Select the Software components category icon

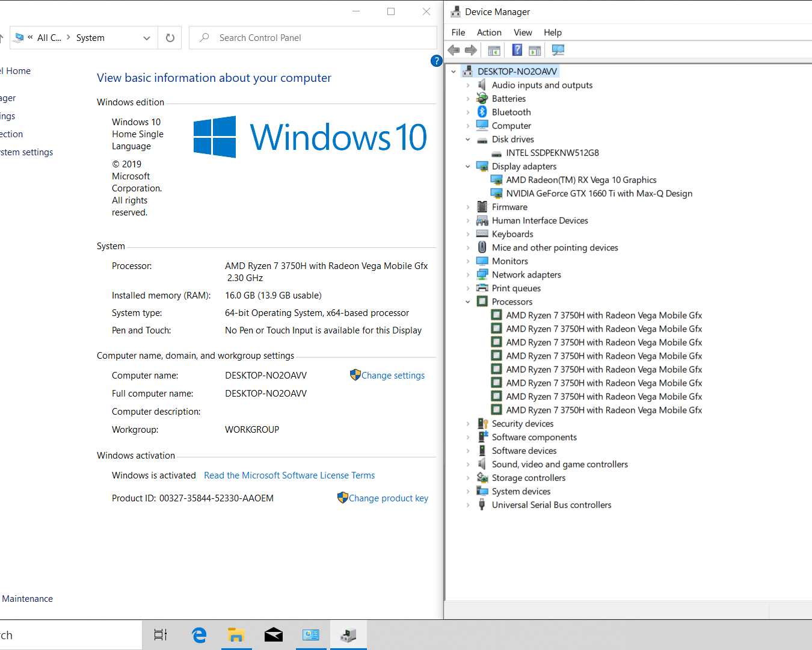coord(482,437)
